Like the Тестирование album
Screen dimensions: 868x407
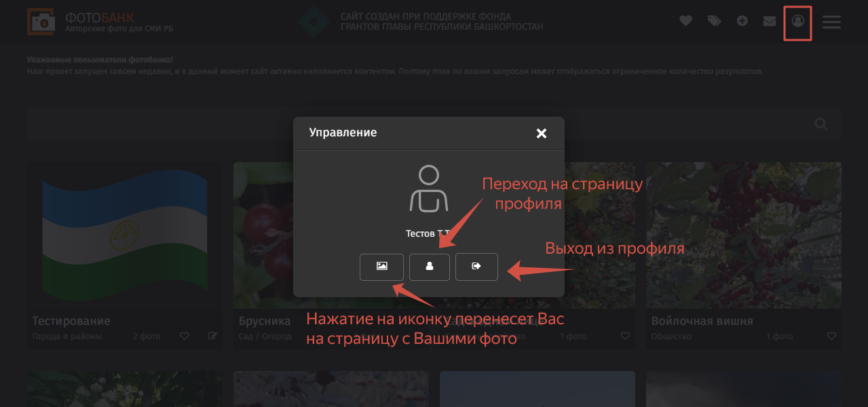tap(184, 336)
